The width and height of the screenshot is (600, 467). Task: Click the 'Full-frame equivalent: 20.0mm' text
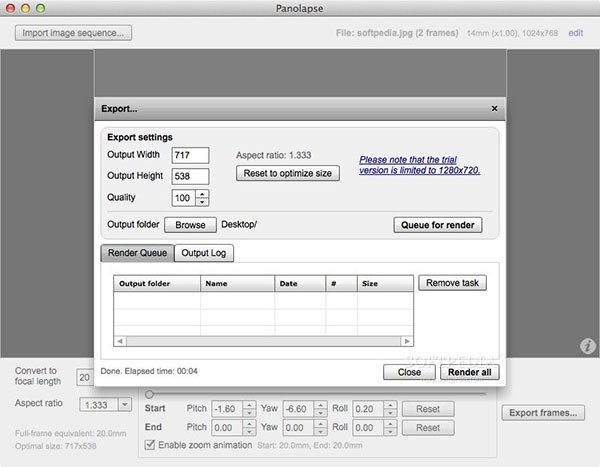click(71, 433)
